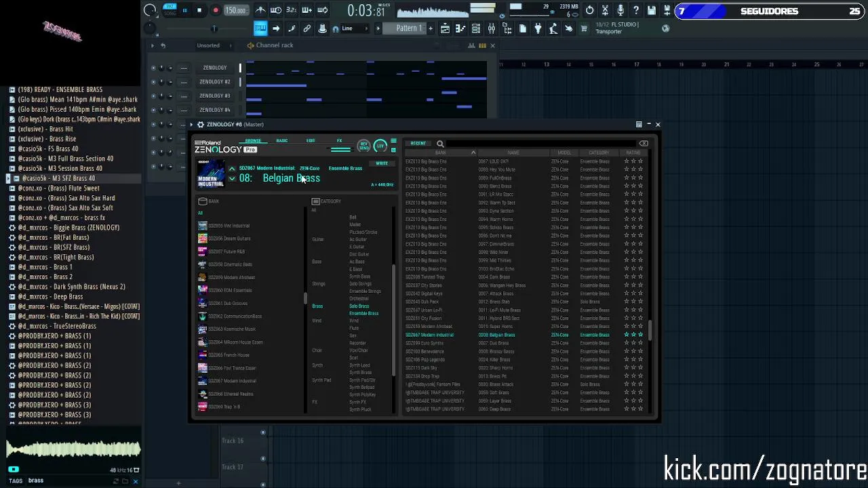Mute the ZENOLOGY channel green light

(x=153, y=68)
